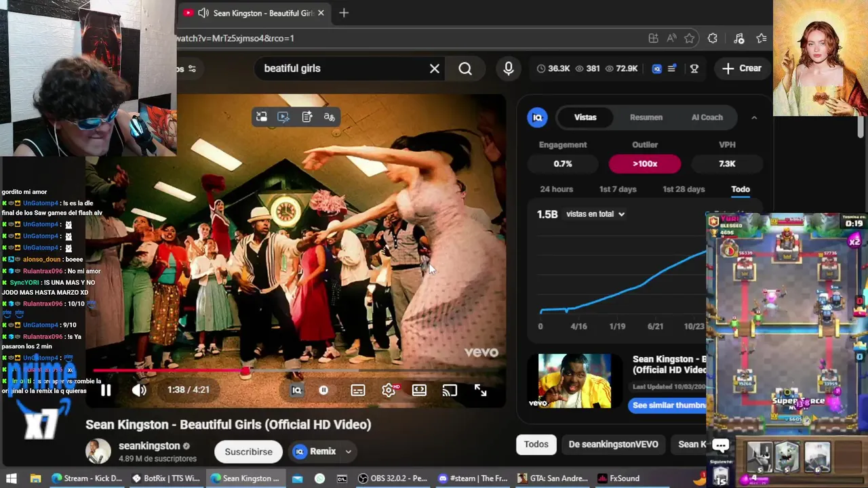
Task: Cast the video to a device
Action: click(450, 390)
